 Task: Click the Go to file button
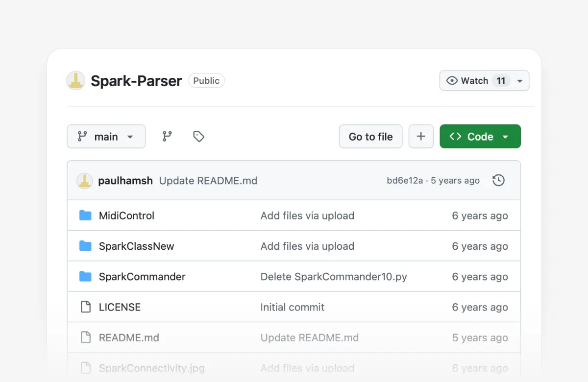[370, 136]
